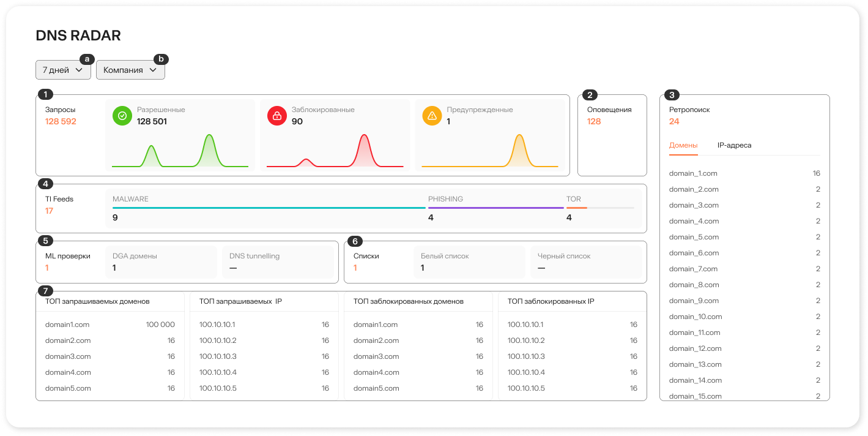
Task: Click the green allowed-requests checkmark icon
Action: (122, 116)
